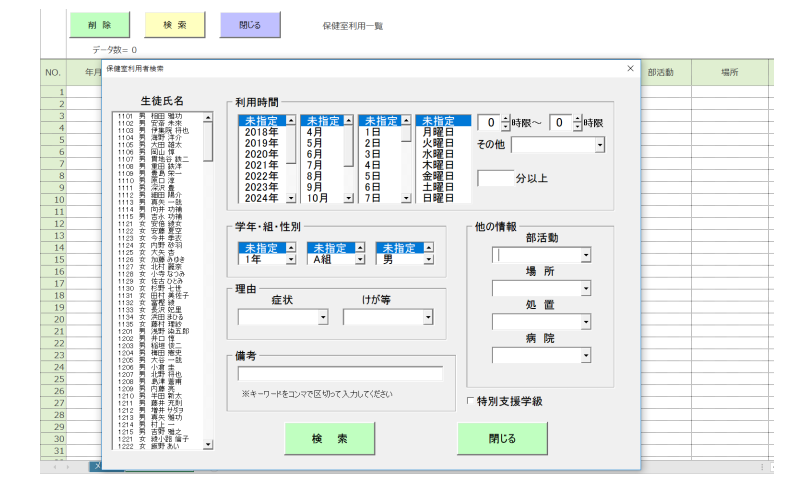Increase the start 時限 spinner value

pyautogui.click(x=505, y=117)
